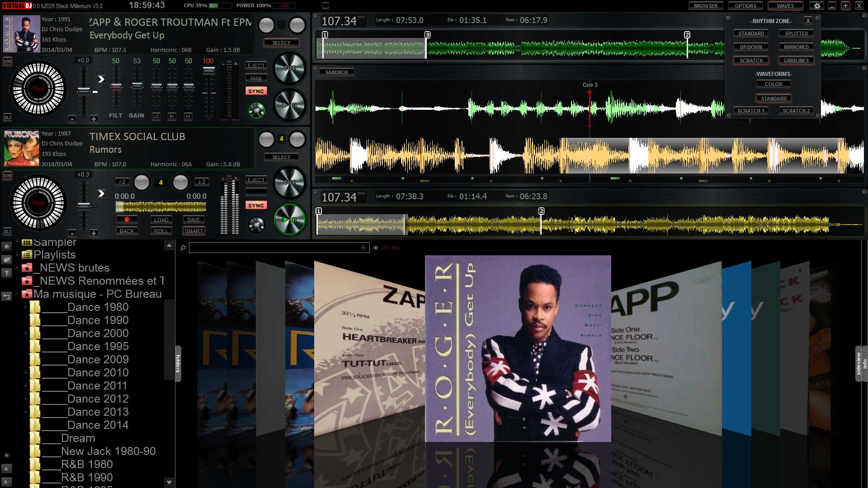Open the BROWSER tab in the top bar

point(706,6)
